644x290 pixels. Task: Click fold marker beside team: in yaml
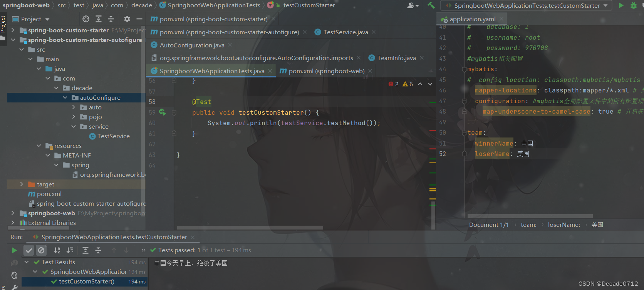pyautogui.click(x=464, y=133)
